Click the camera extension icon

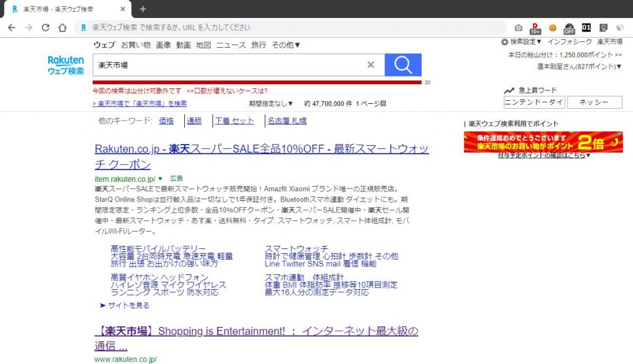(x=519, y=28)
